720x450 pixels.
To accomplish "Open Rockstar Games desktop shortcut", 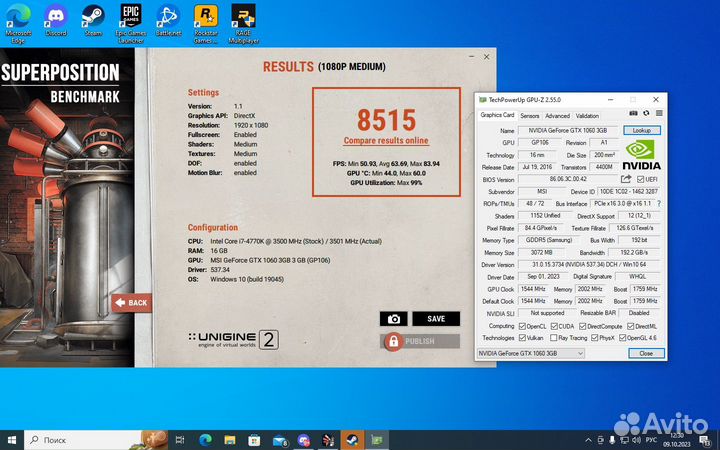I will point(206,24).
